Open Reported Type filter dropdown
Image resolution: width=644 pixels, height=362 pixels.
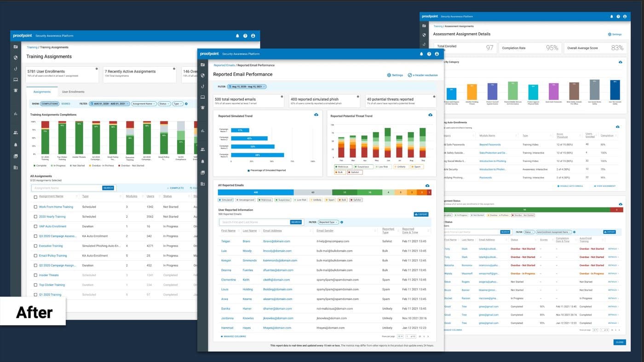pyautogui.click(x=329, y=222)
